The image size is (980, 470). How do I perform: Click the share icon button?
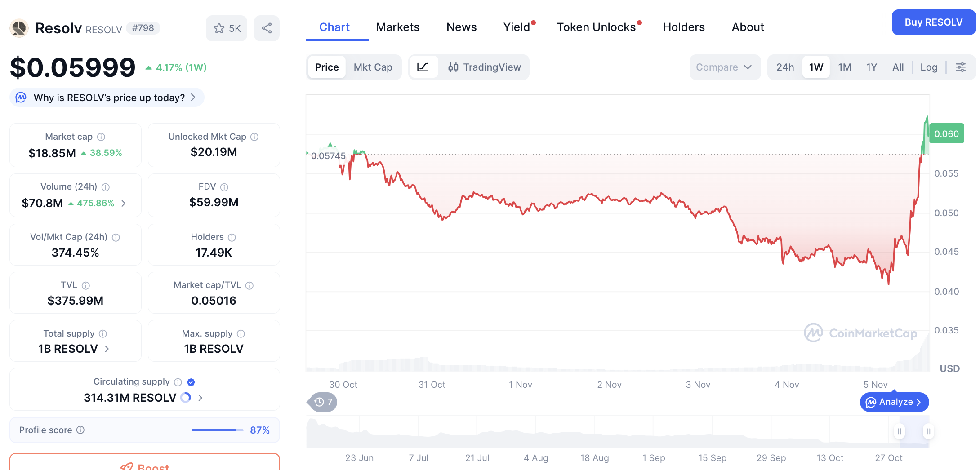[x=267, y=28]
